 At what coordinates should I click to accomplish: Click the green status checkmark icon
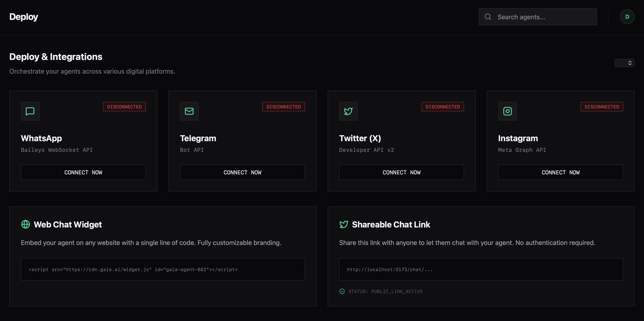[342, 291]
